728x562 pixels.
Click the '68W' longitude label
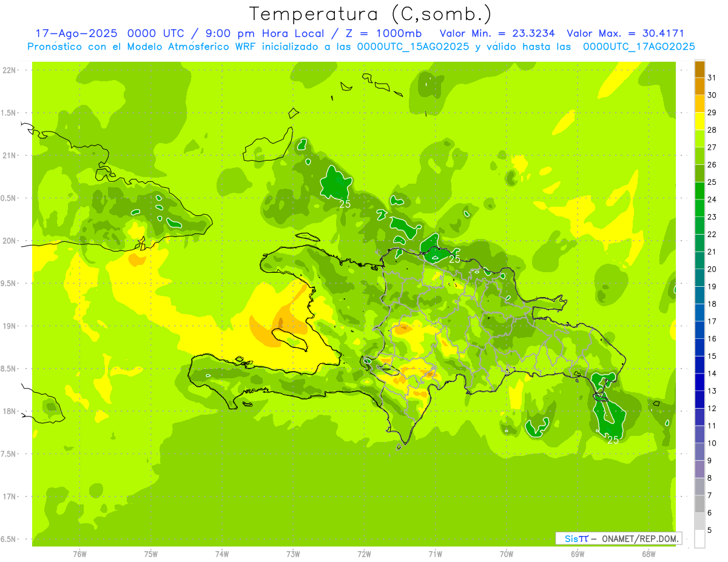(649, 554)
